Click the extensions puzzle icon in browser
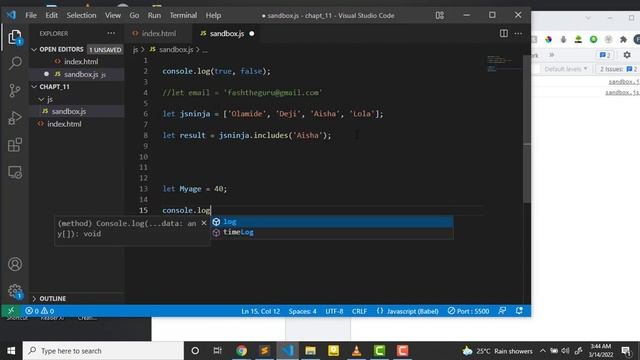This screenshot has height=360, width=640. point(623,40)
